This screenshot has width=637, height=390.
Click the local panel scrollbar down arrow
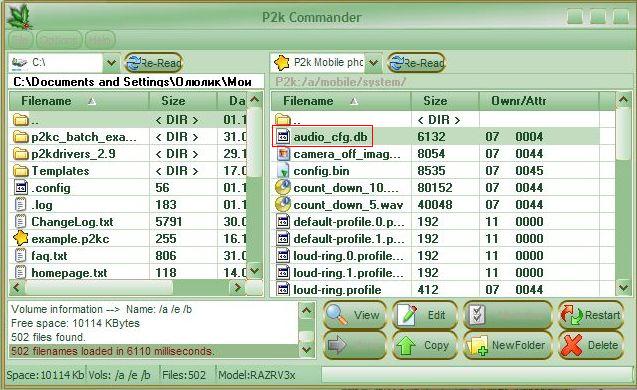click(x=255, y=271)
